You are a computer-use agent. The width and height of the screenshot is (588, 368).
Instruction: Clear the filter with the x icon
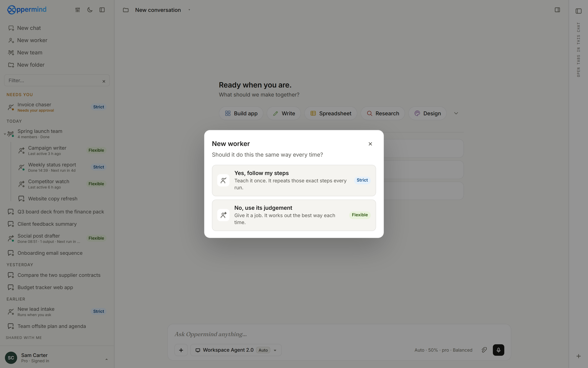click(104, 81)
